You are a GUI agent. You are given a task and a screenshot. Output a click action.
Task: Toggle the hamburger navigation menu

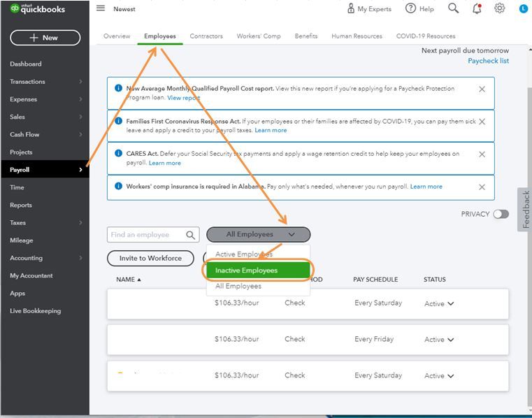[x=101, y=8]
